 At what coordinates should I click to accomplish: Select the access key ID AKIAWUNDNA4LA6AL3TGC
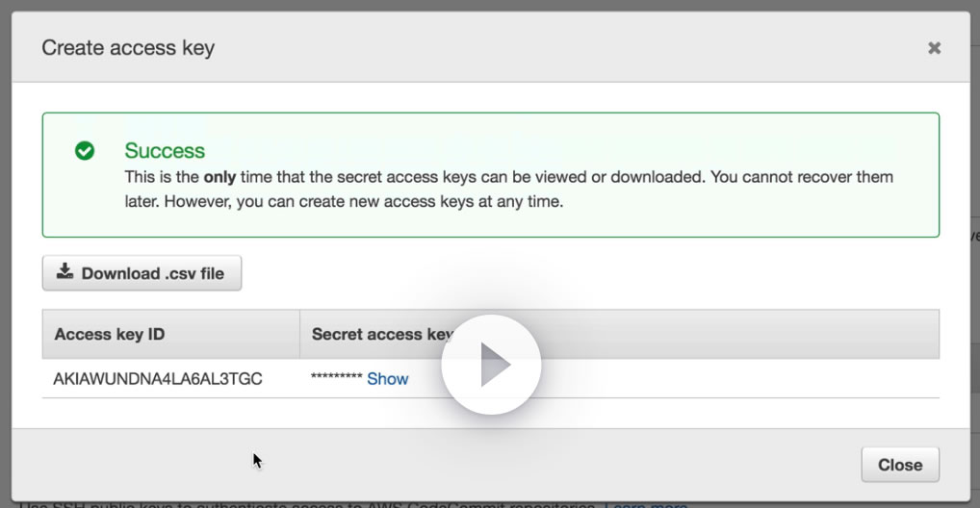tap(158, 379)
